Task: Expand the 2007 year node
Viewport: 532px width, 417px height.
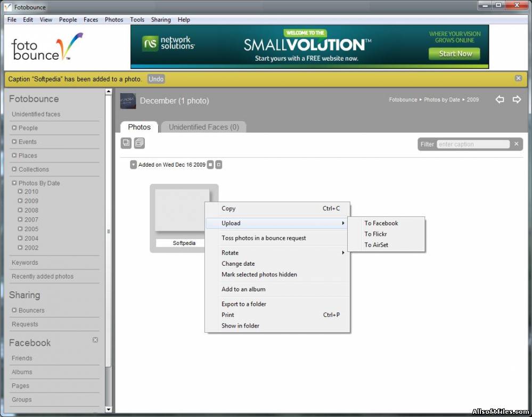Action: 20,219
